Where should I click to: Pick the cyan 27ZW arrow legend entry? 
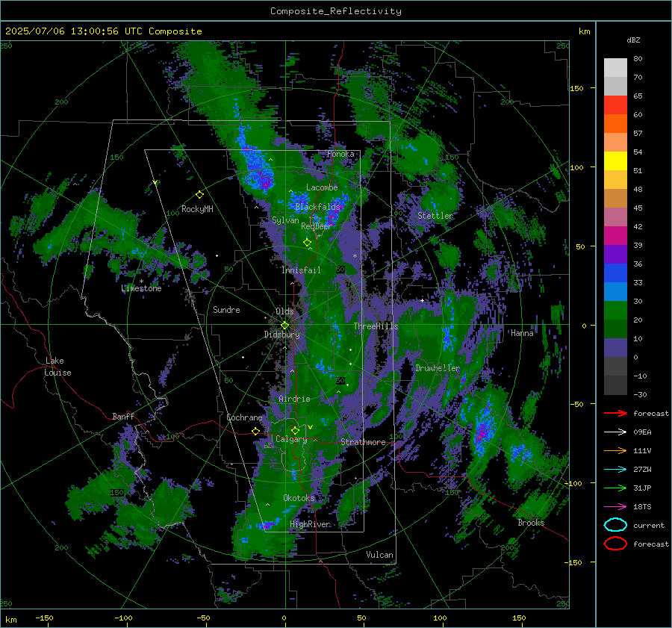tap(615, 470)
